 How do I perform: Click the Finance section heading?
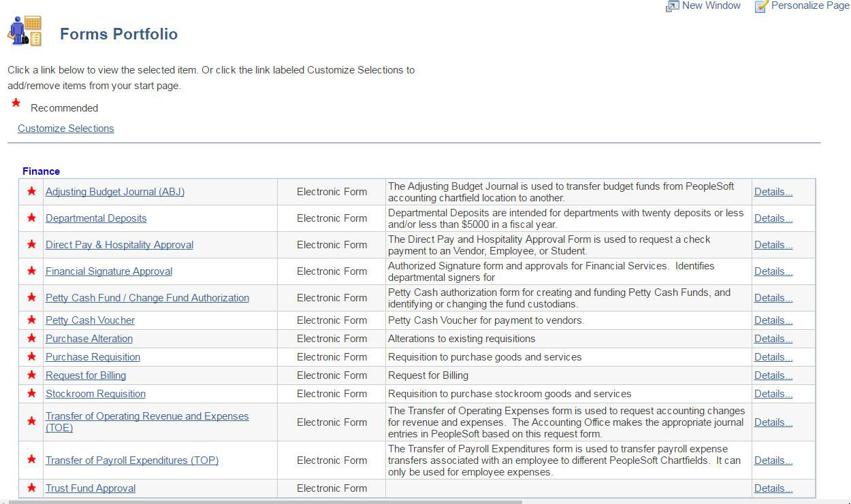[x=41, y=171]
